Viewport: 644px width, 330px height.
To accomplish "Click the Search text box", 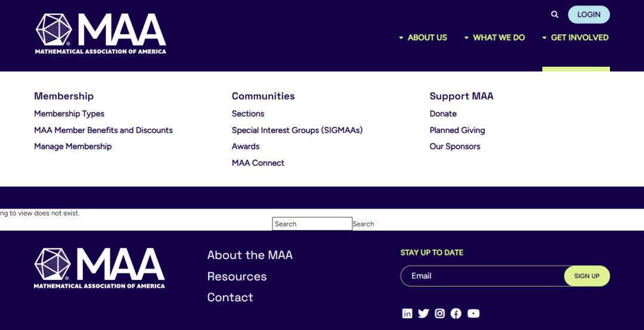I will pyautogui.click(x=312, y=224).
